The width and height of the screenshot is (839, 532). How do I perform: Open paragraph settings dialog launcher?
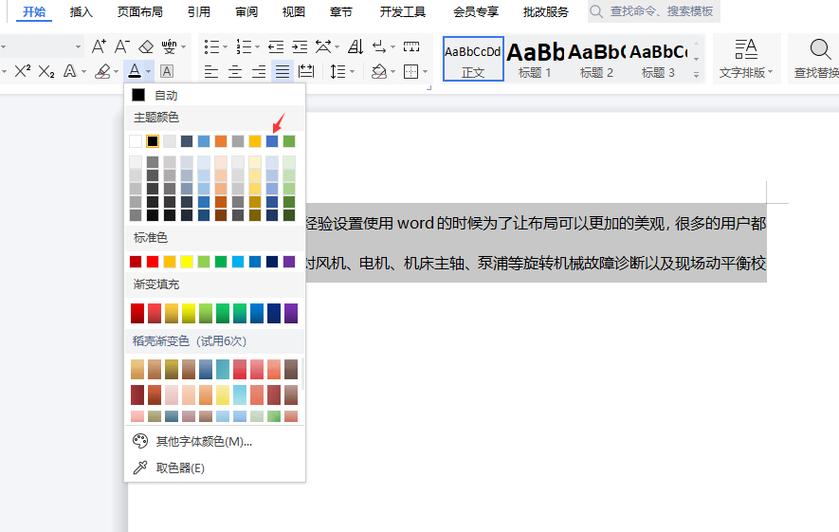(x=429, y=88)
